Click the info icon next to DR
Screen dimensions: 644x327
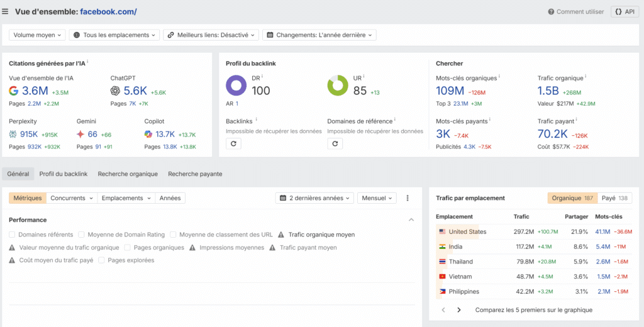262,77
